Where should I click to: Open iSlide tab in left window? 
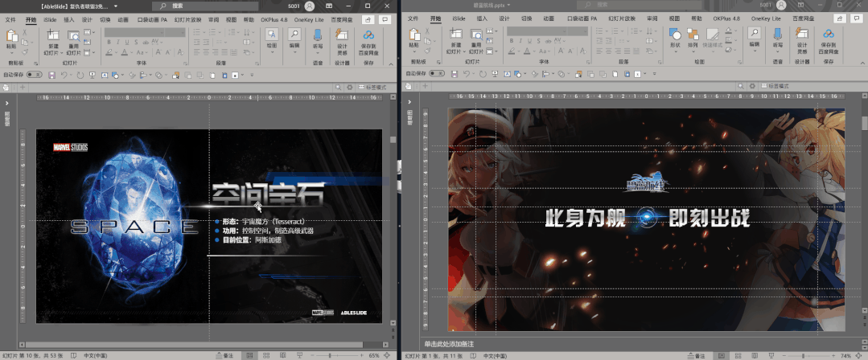tap(50, 19)
